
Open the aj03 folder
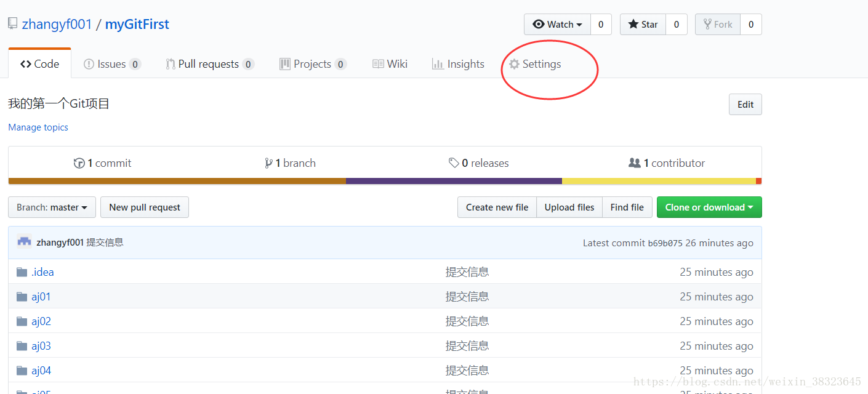click(41, 346)
